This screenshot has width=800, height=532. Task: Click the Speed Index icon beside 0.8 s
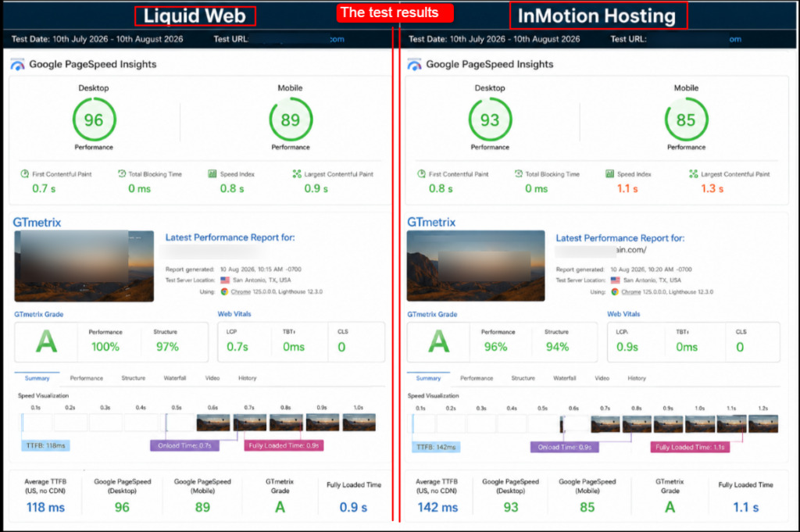tap(212, 174)
